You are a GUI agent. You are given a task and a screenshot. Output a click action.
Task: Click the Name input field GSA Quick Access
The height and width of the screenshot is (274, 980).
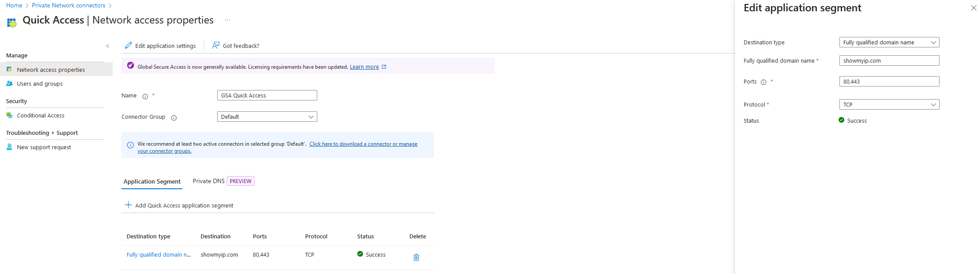click(267, 95)
